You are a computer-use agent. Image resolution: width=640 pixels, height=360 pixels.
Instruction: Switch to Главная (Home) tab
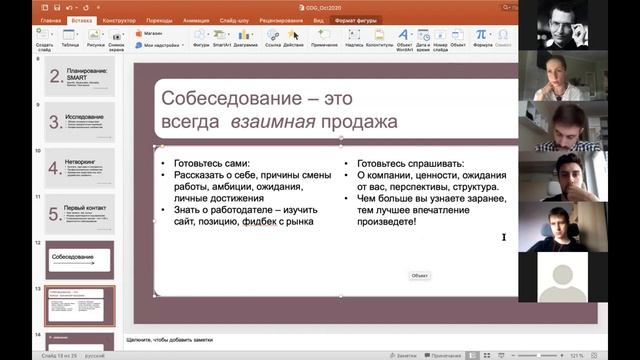(x=51, y=20)
